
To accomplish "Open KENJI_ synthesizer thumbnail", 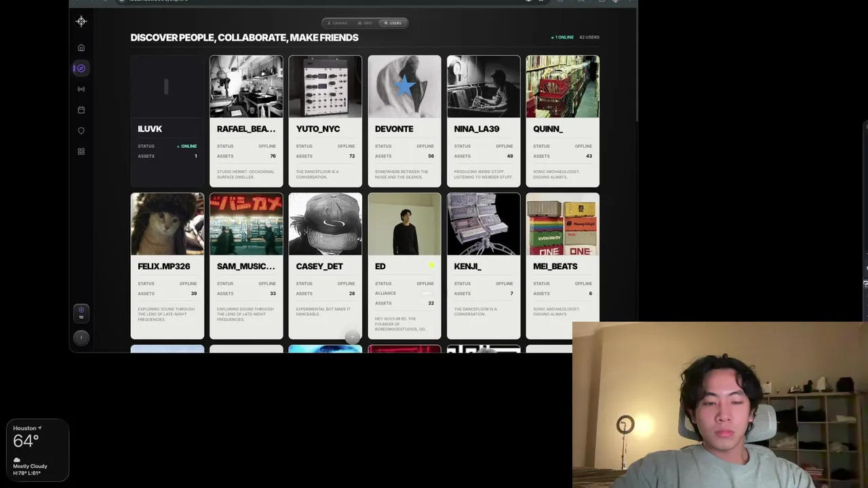I will point(484,224).
